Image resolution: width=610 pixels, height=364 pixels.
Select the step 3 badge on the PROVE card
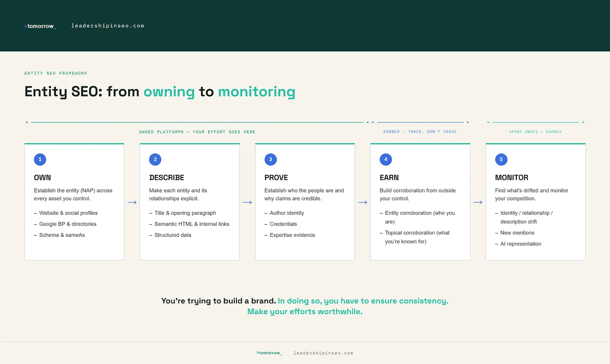pos(271,159)
